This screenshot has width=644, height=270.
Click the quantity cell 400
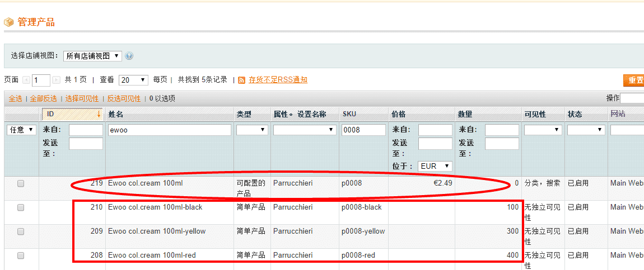(x=512, y=255)
